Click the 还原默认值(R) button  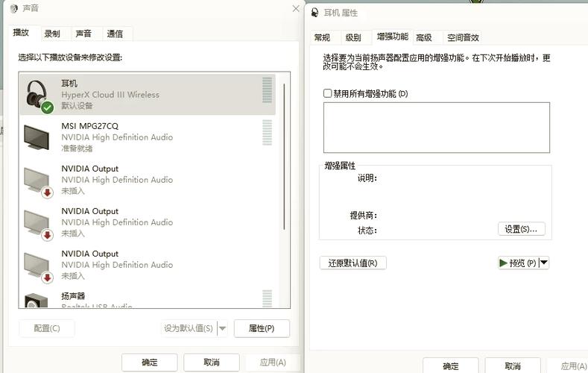pyautogui.click(x=353, y=263)
